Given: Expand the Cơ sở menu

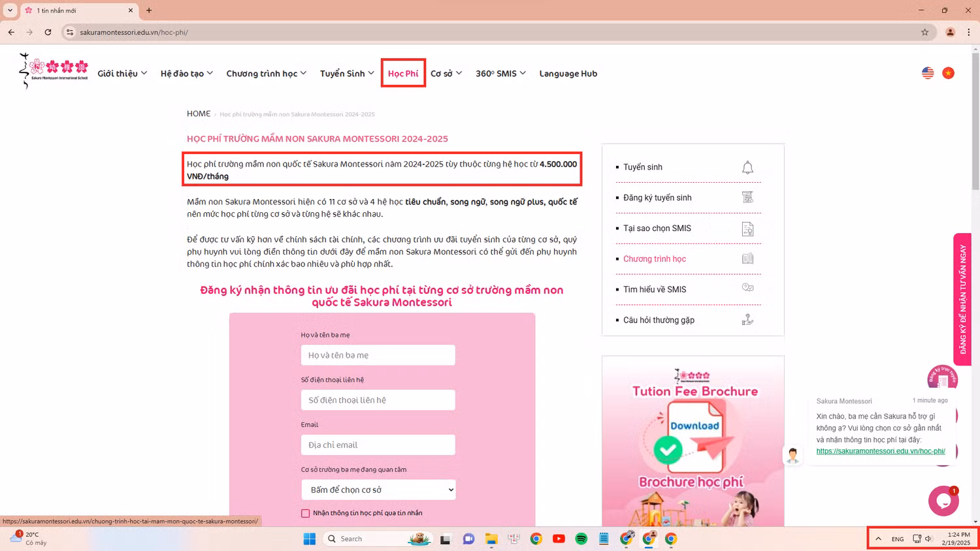Looking at the screenshot, I should [446, 73].
